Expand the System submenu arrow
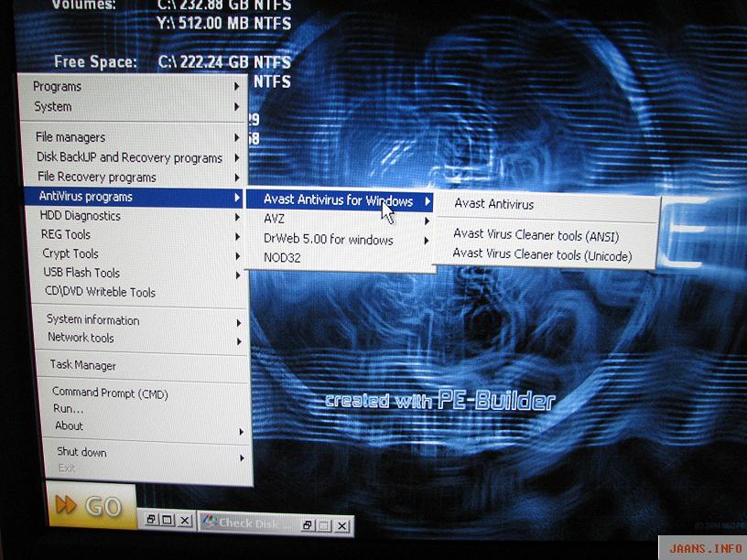 coord(236,107)
